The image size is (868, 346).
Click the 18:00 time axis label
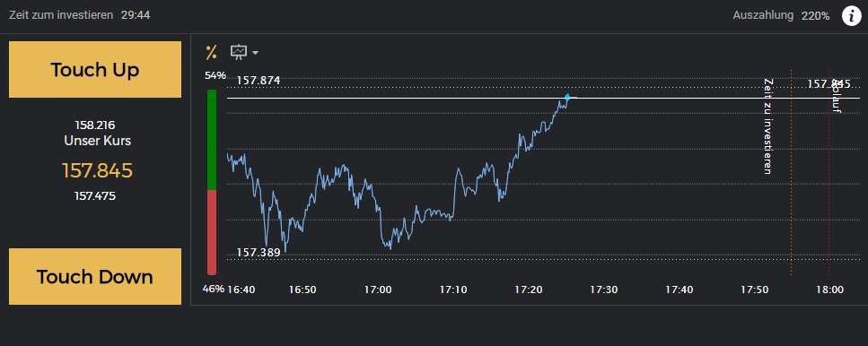tap(830, 289)
